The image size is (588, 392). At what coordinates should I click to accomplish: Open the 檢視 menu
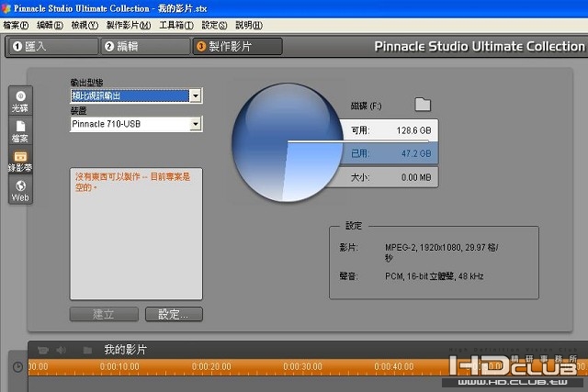[x=85, y=25]
